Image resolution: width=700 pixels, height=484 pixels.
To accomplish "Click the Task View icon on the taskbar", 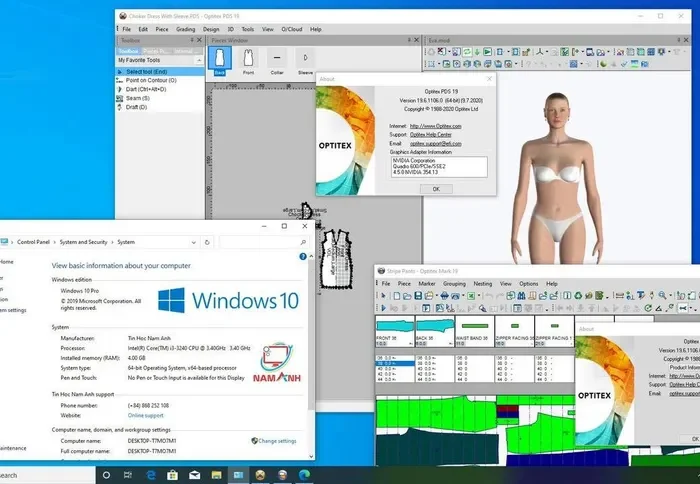I will click(128, 475).
